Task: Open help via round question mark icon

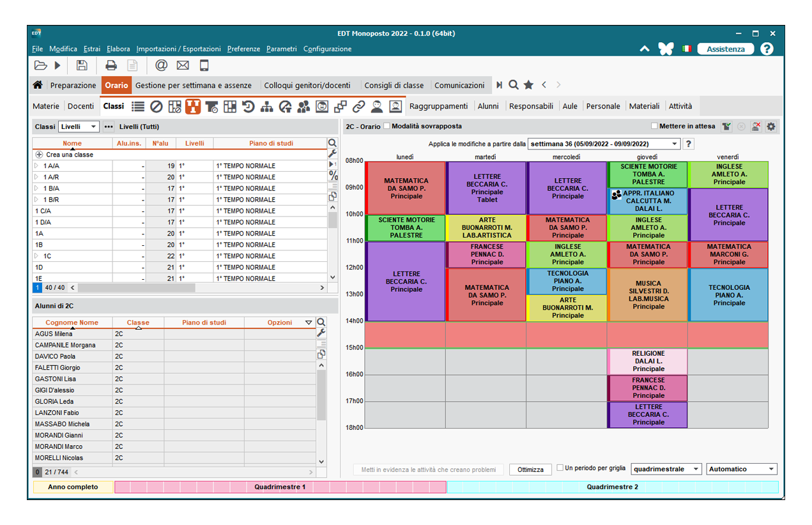Action: (x=767, y=49)
